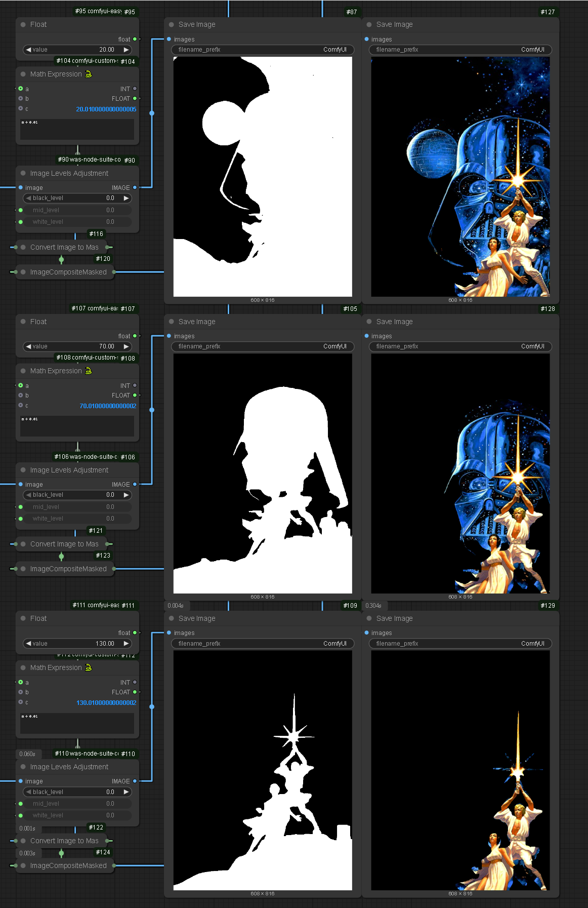Collapse the Float node with value 20.00 via its title dot
The height and width of the screenshot is (908, 588).
point(23,24)
